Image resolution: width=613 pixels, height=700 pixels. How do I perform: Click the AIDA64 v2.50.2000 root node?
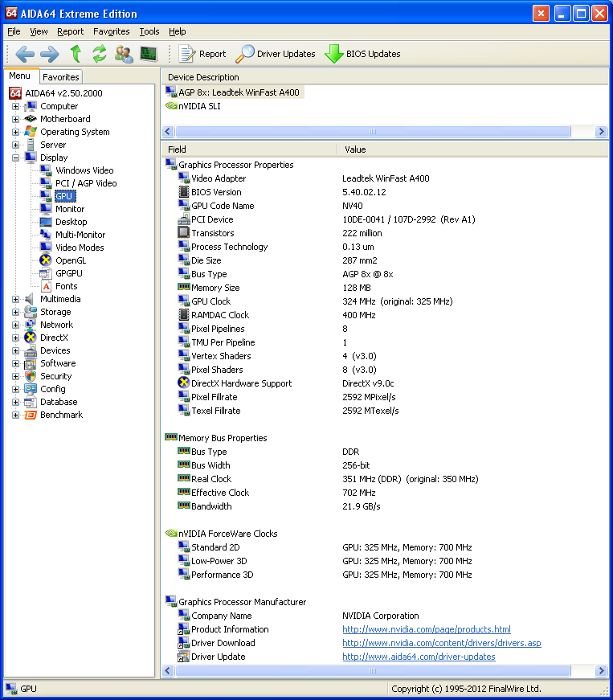pos(63,93)
